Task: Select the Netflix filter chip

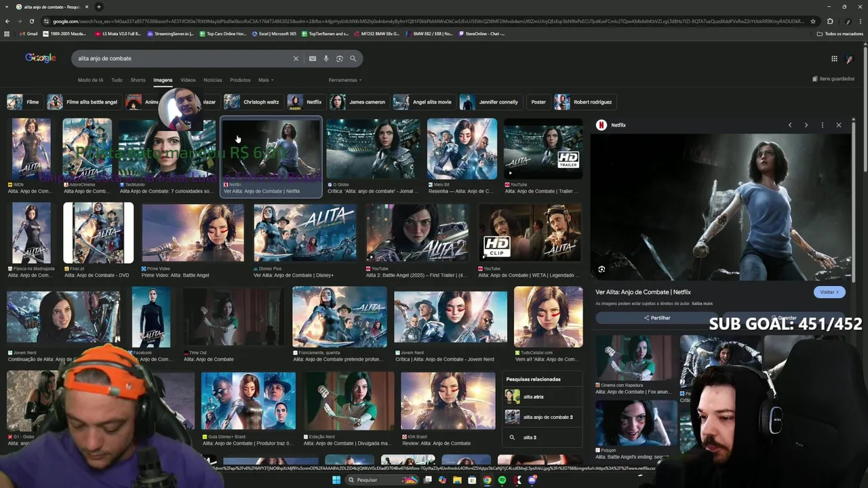Action: (305, 102)
